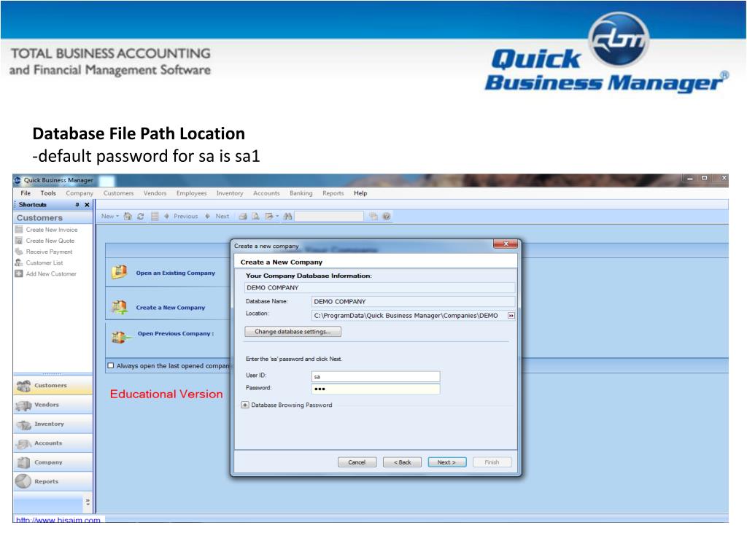
Task: Click the Copy icon near the help icon
Action: pos(373,216)
